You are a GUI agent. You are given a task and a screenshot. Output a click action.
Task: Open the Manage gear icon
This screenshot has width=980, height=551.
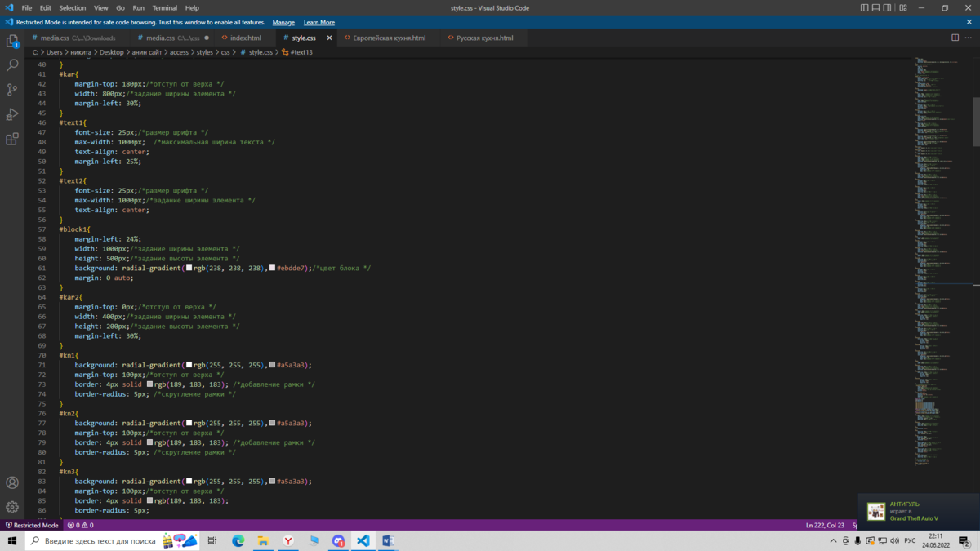click(x=12, y=507)
